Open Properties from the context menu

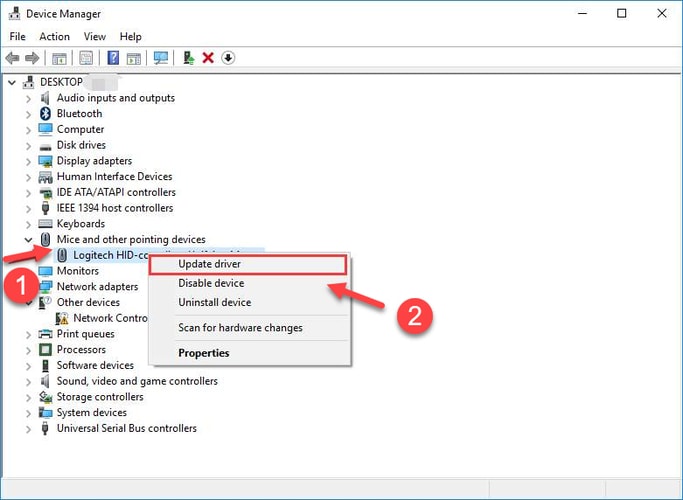pyautogui.click(x=203, y=353)
